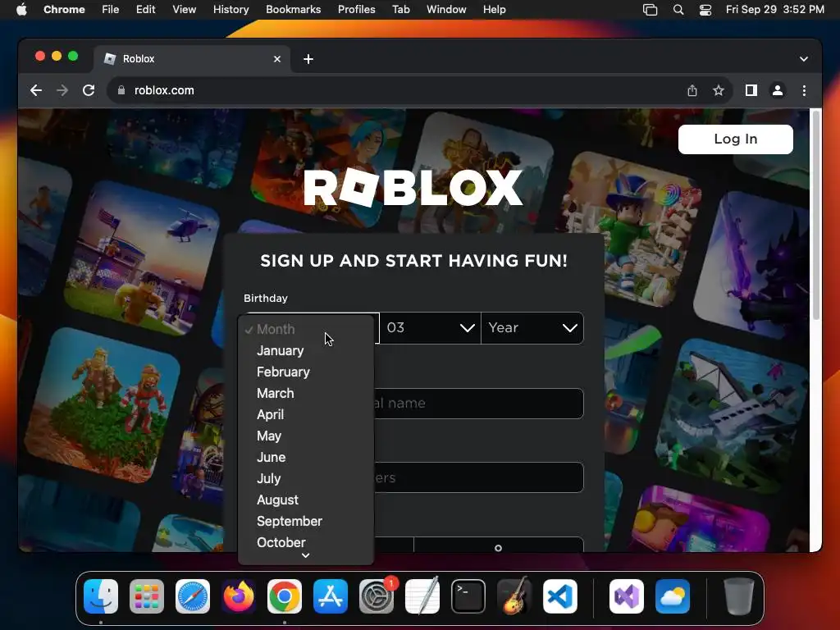Viewport: 840px width, 630px height.
Task: Share this page via the share icon
Action: pyautogui.click(x=692, y=90)
